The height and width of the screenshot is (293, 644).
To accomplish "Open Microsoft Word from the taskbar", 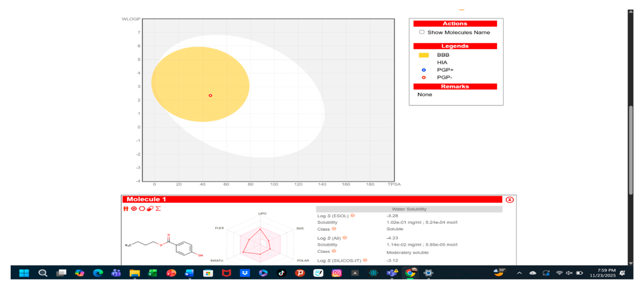I will pyautogui.click(x=190, y=273).
